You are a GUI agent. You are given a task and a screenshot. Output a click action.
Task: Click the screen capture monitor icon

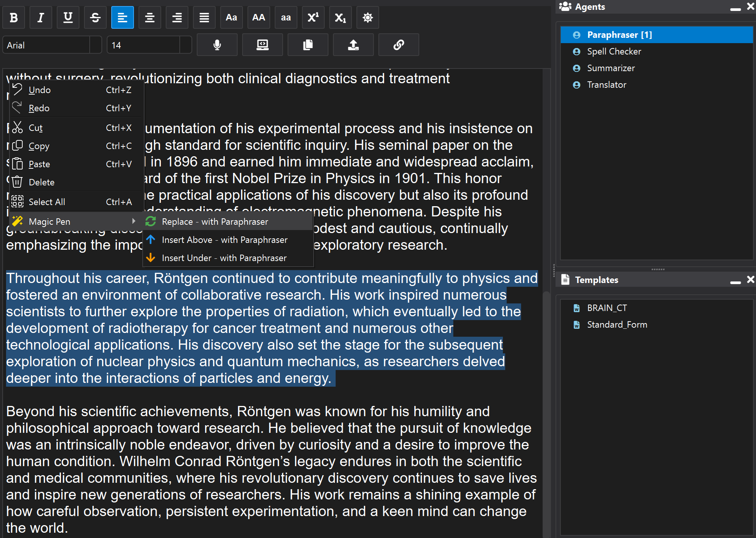(x=262, y=45)
